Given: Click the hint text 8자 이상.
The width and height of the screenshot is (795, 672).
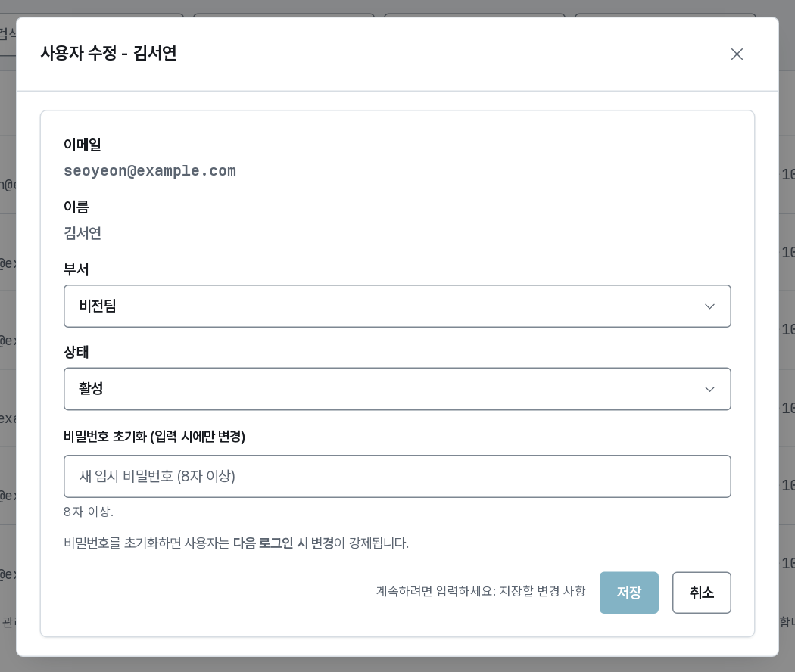Looking at the screenshot, I should [x=89, y=512].
